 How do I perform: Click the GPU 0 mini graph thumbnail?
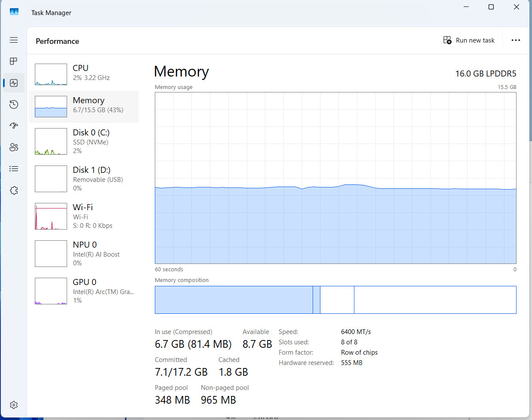tap(51, 291)
